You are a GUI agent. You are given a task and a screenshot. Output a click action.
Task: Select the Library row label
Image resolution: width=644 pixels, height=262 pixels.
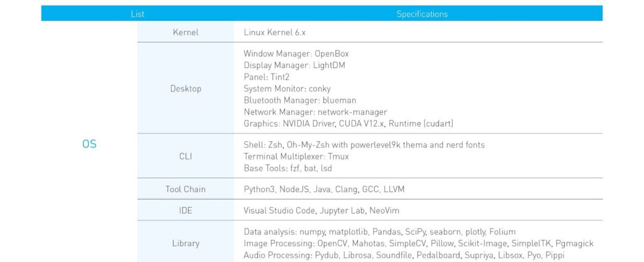coord(186,243)
